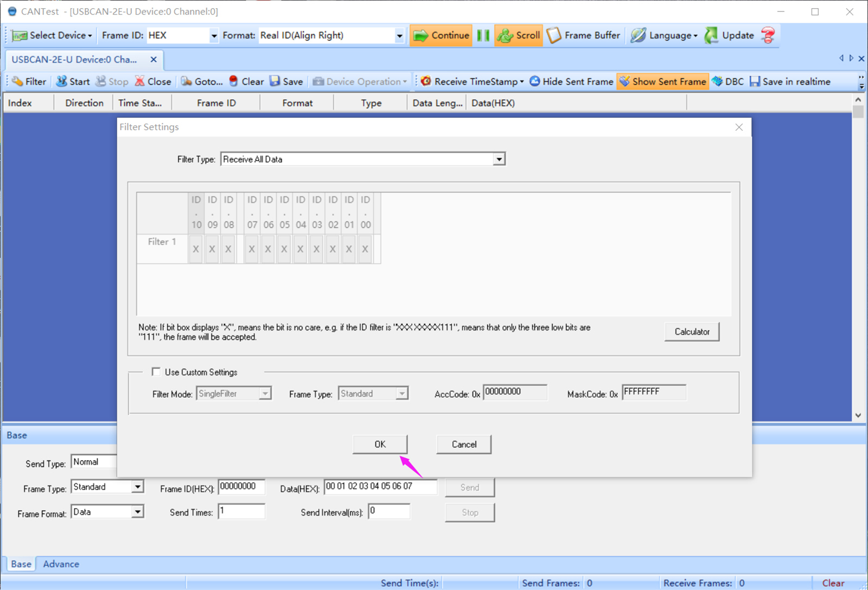Viewport: 868px width, 590px height.
Task: Toggle Show Sent Frame option
Action: [x=662, y=81]
